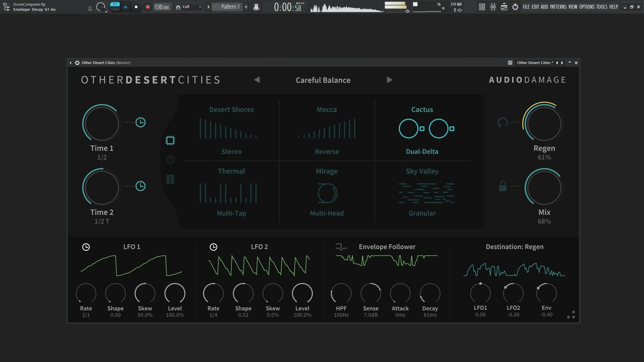Select previous wrapper preset arrow
This screenshot has height=362, width=644.
click(x=557, y=63)
